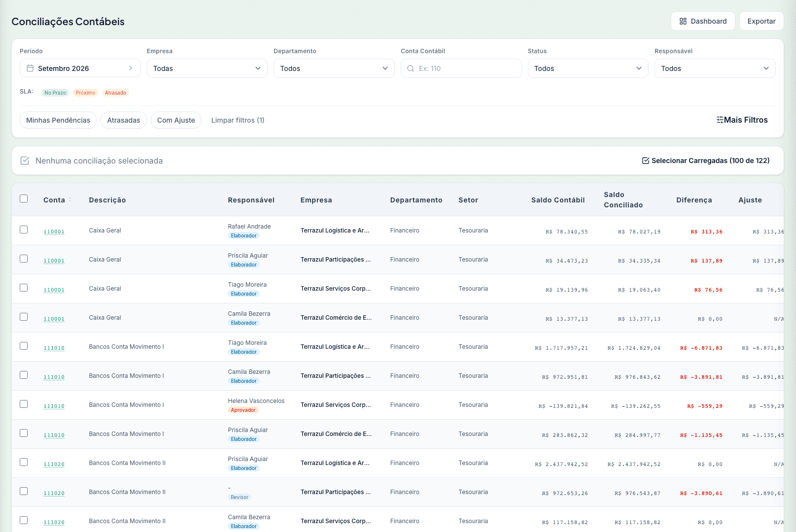
Task: Click the Exportar button
Action: [761, 21]
